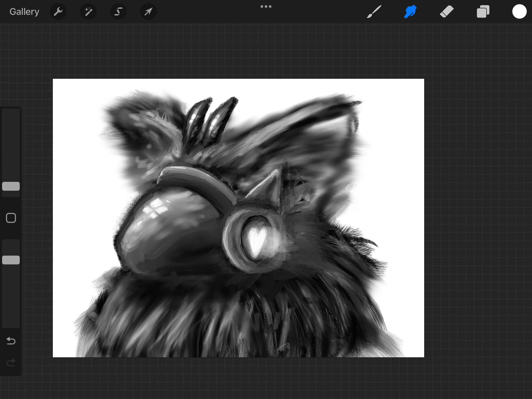Select the Eraser tool
This screenshot has width=532, height=399.
(446, 11)
